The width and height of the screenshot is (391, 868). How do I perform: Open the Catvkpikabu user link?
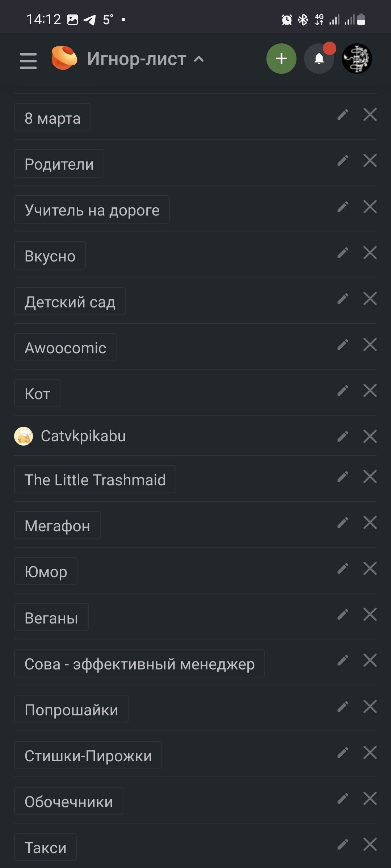tap(83, 436)
